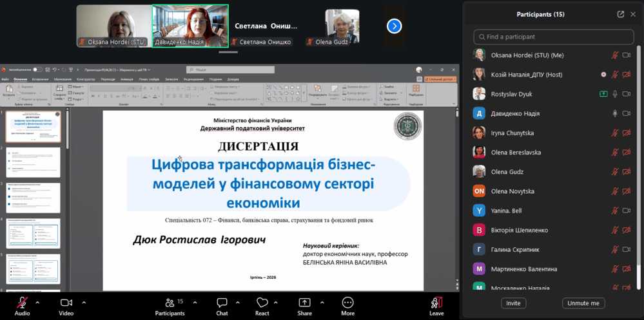
Task: Open the React emoji menu
Action: coord(262,306)
